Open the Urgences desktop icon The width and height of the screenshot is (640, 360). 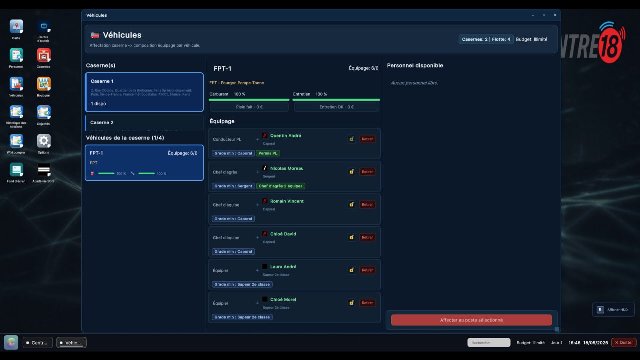(44, 113)
